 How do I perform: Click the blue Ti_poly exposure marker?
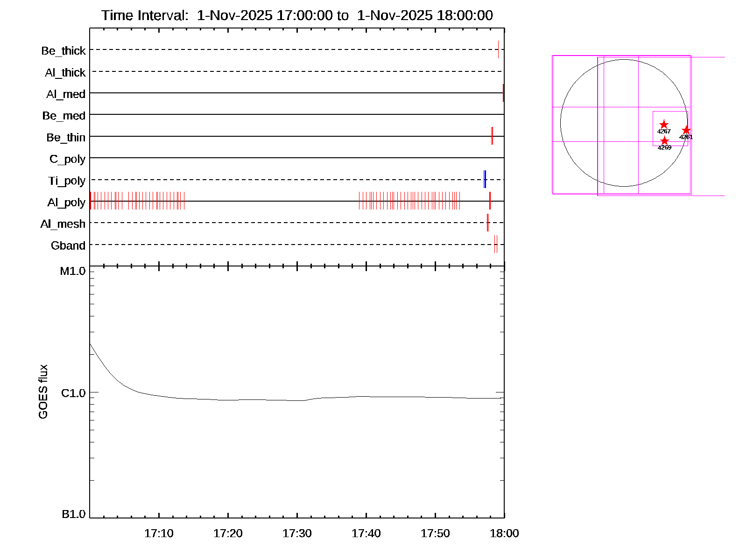485,179
